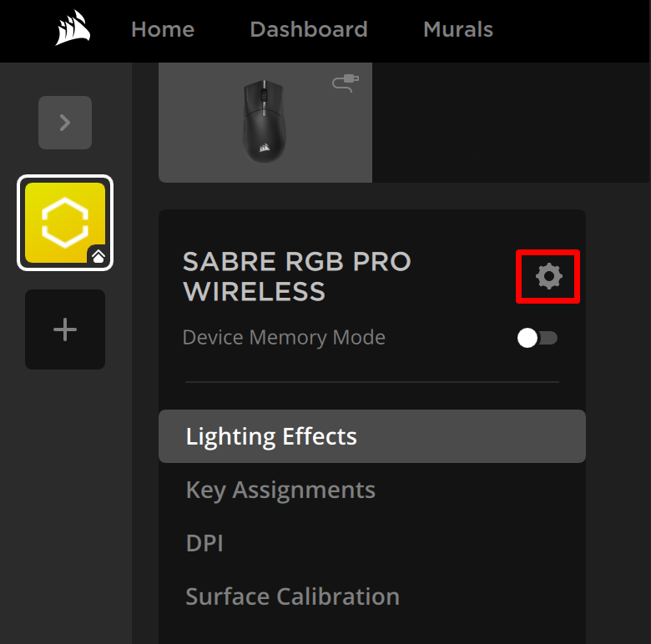Image resolution: width=651 pixels, height=644 pixels.
Task: Open device settings gear icon
Action: 549,276
